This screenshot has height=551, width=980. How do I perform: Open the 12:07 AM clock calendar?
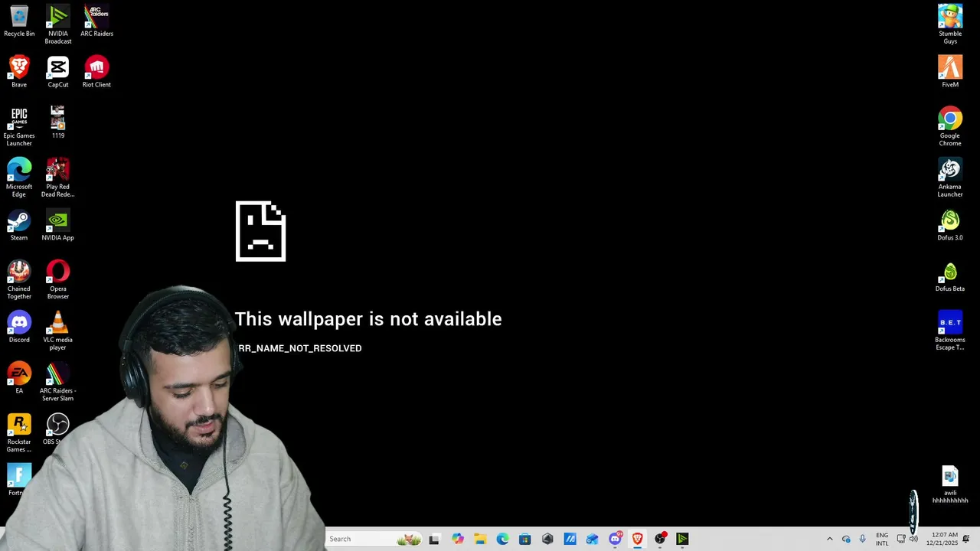942,539
